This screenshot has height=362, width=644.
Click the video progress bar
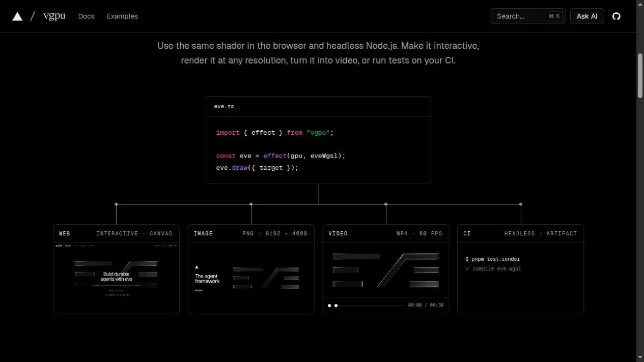coord(370,306)
